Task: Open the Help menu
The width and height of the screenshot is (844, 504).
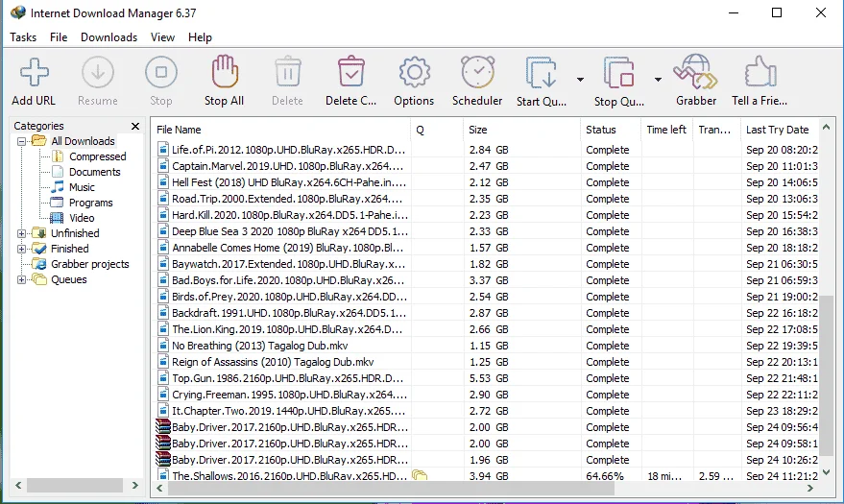Action: coord(200,37)
